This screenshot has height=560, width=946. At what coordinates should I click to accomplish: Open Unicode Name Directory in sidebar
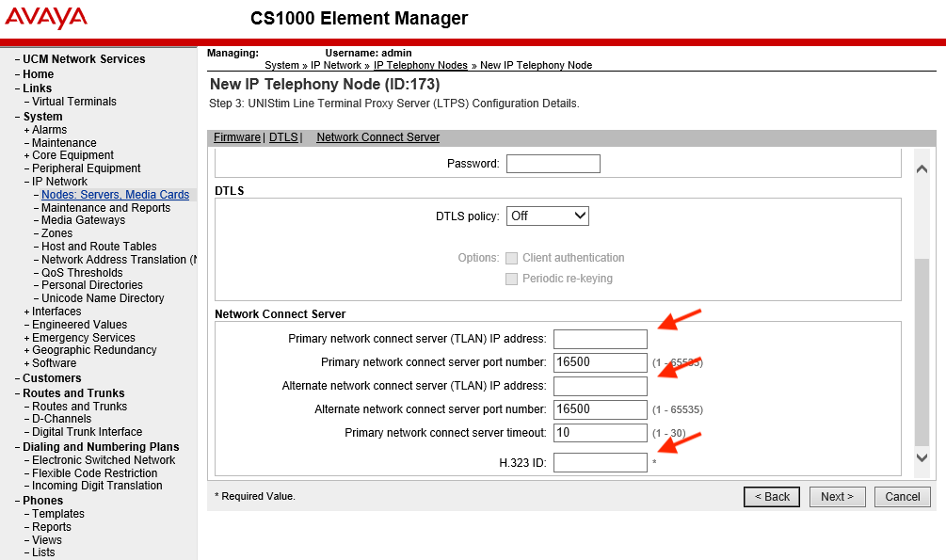103,298
